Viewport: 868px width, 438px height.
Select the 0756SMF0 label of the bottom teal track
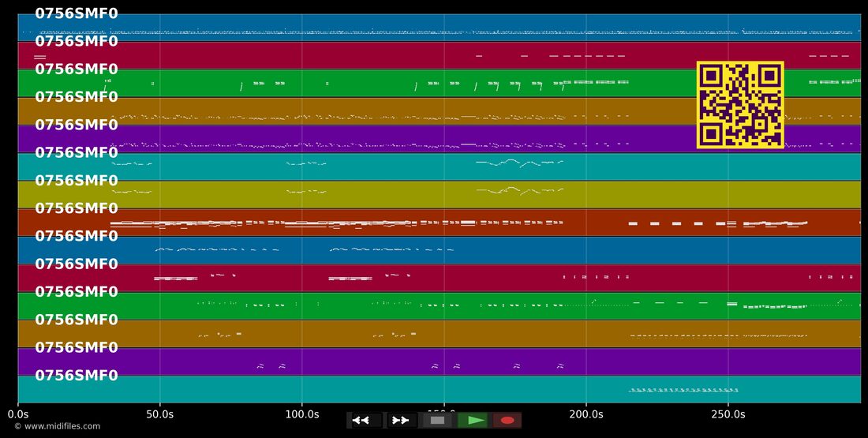[x=77, y=376]
